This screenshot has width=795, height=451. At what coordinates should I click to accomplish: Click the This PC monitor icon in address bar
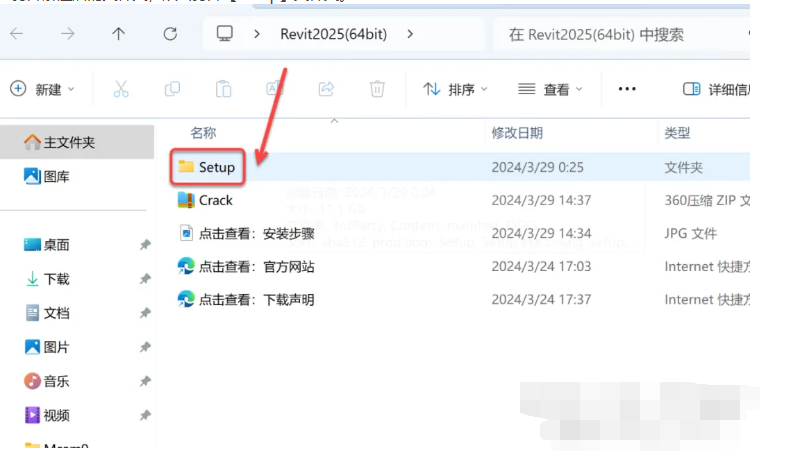click(x=225, y=33)
